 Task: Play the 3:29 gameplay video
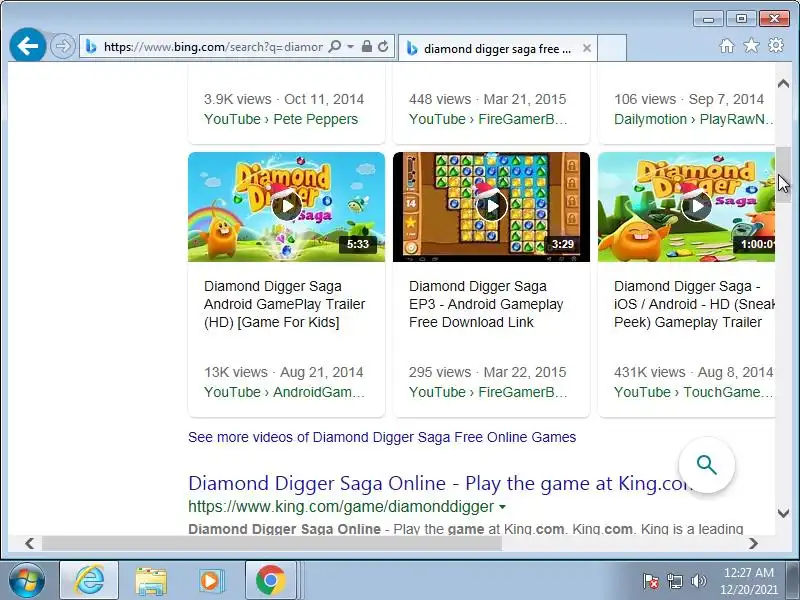pos(491,207)
